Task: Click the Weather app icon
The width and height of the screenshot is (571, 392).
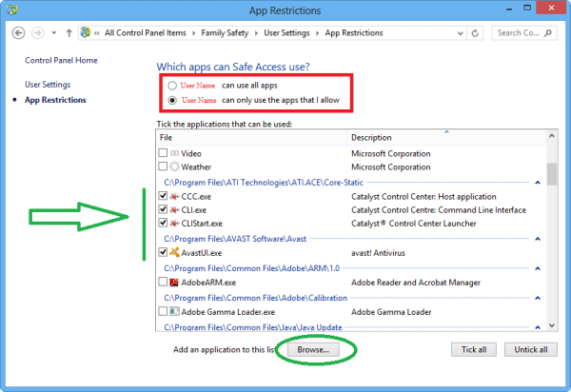Action: [175, 167]
